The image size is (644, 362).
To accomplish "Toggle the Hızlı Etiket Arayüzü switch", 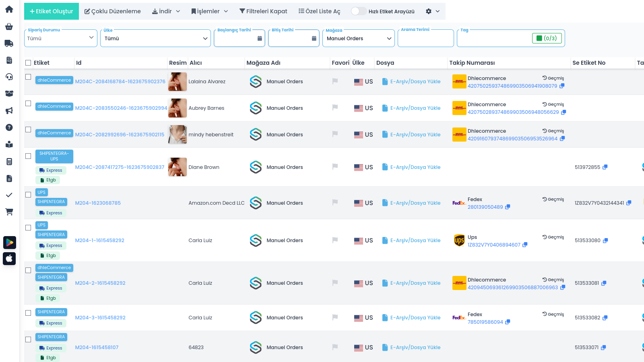I will pos(358,11).
